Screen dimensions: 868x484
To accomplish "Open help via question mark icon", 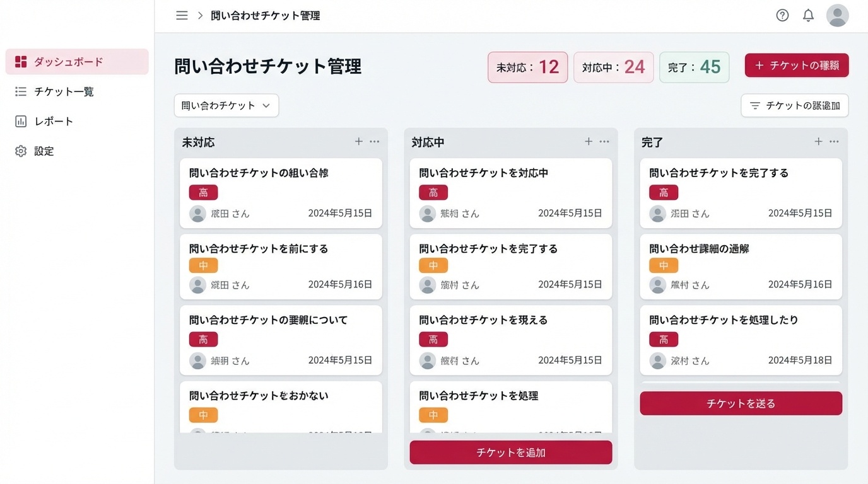I will 782,16.
